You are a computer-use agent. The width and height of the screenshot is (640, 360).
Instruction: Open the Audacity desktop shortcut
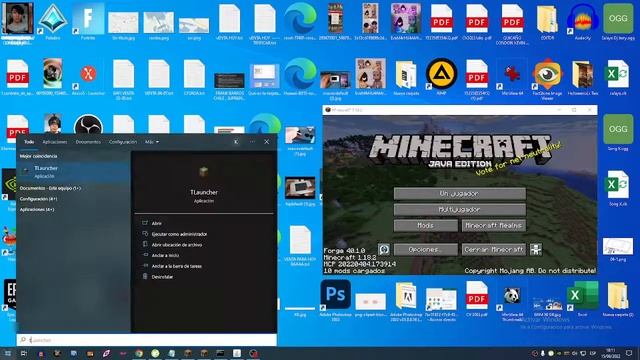[582, 20]
